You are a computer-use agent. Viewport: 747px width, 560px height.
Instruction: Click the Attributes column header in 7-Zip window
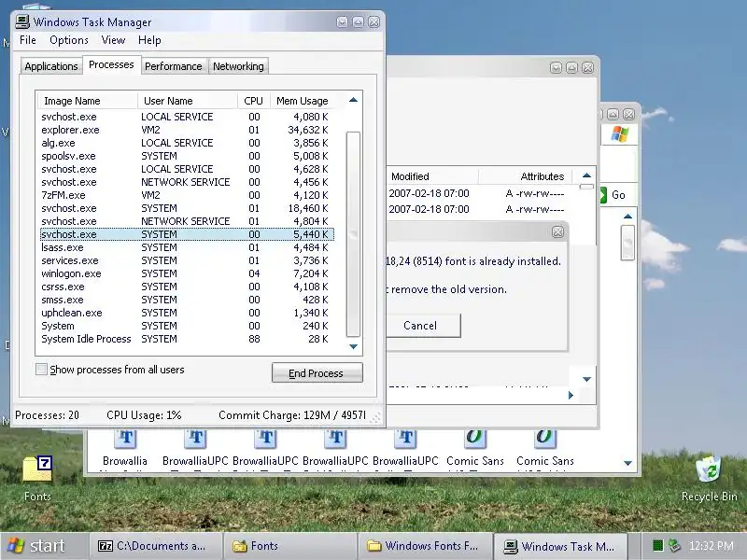tap(526, 176)
